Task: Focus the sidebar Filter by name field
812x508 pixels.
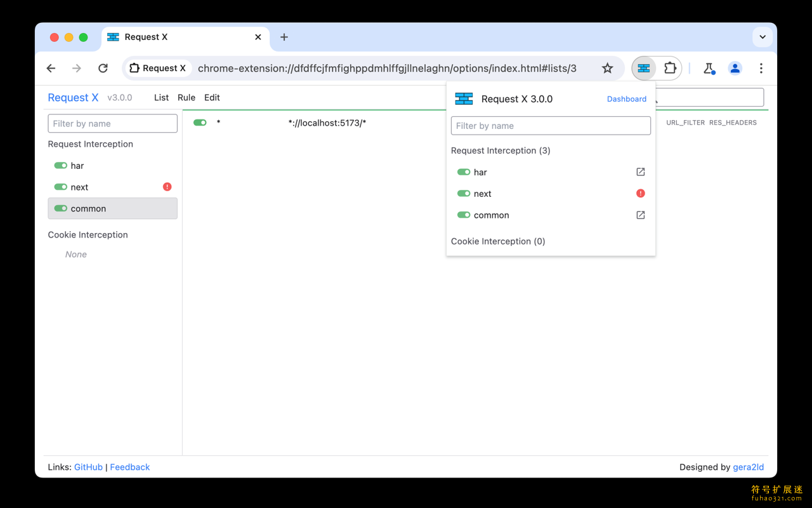Action: pyautogui.click(x=113, y=123)
